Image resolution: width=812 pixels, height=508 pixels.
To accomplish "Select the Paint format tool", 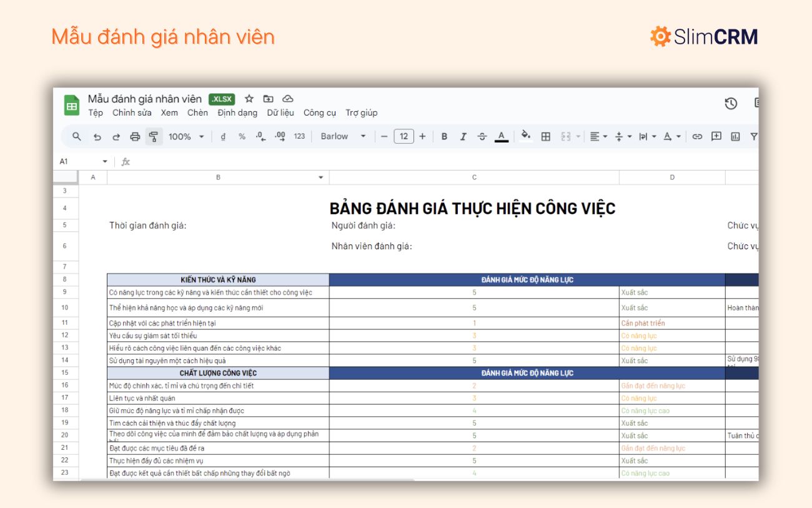I will coord(152,136).
